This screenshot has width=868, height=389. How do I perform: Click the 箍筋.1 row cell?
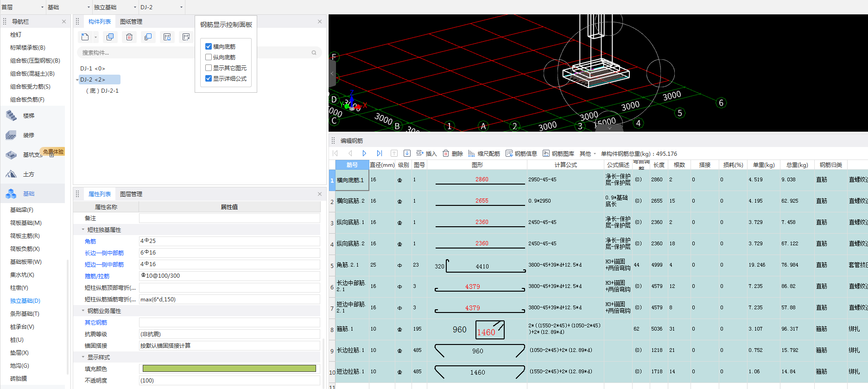click(x=352, y=329)
